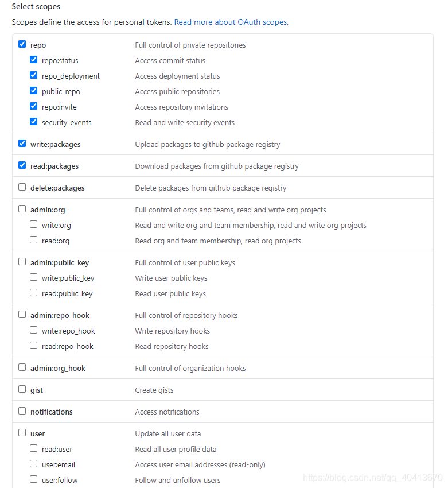448x488 pixels.
Task: Disable read:packages download access
Action: pyautogui.click(x=22, y=165)
